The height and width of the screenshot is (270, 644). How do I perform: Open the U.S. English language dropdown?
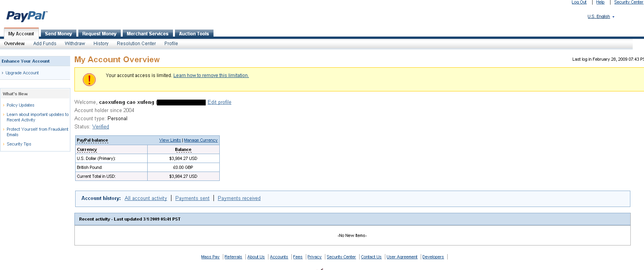tap(600, 17)
